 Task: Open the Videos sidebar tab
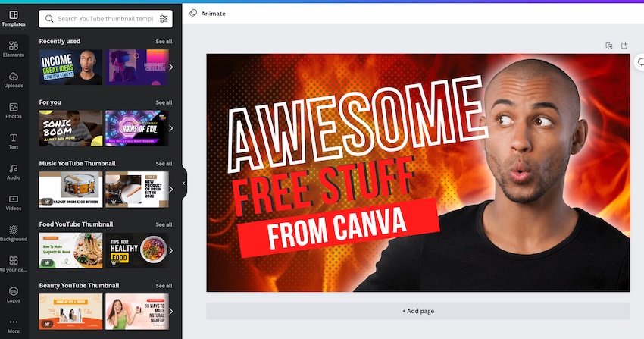(x=14, y=202)
